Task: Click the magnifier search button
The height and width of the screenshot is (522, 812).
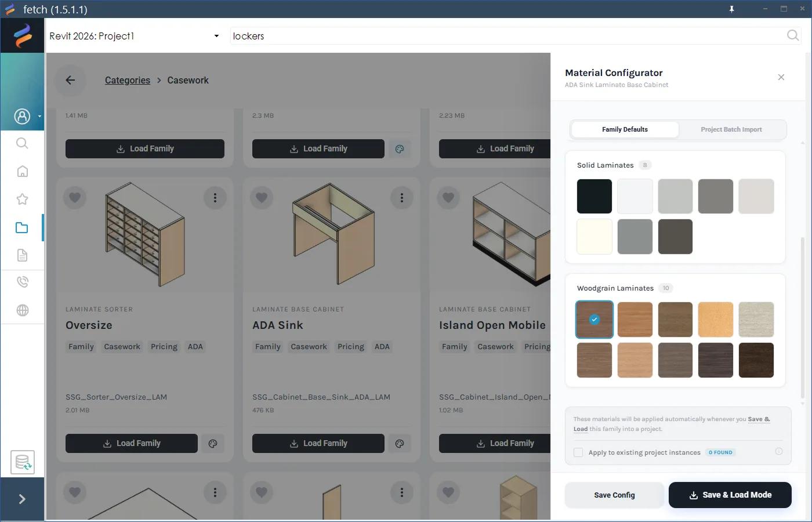Action: pos(793,36)
